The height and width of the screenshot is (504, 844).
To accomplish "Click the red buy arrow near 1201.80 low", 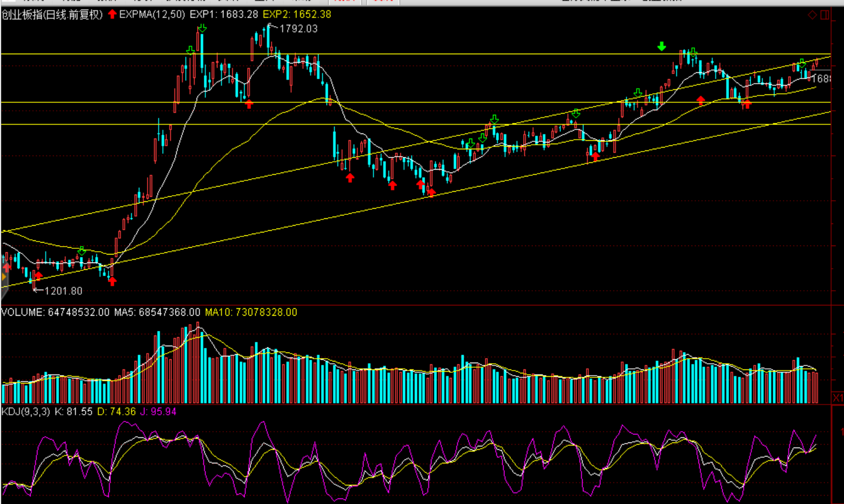I will click(x=38, y=276).
